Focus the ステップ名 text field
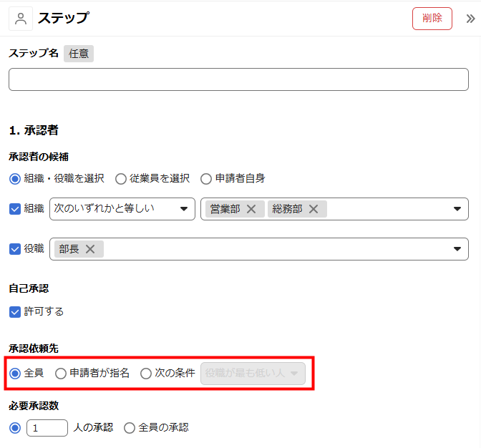The height and width of the screenshot is (448, 481). [x=238, y=79]
